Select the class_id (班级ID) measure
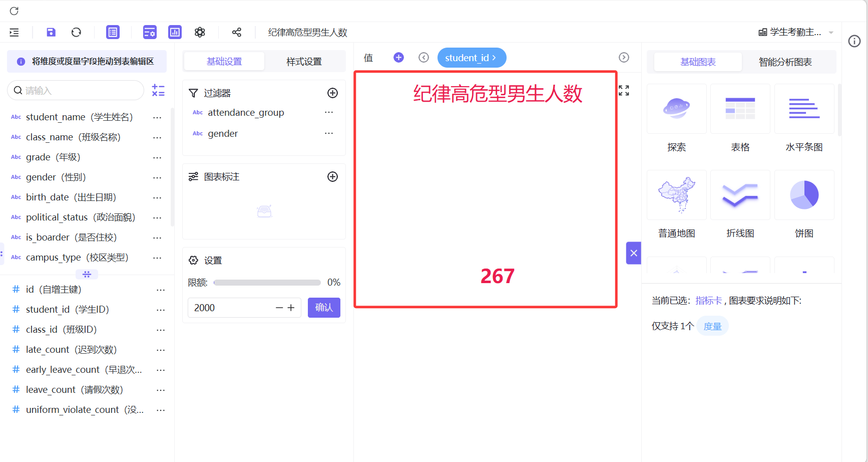This screenshot has width=868, height=462. coord(61,330)
